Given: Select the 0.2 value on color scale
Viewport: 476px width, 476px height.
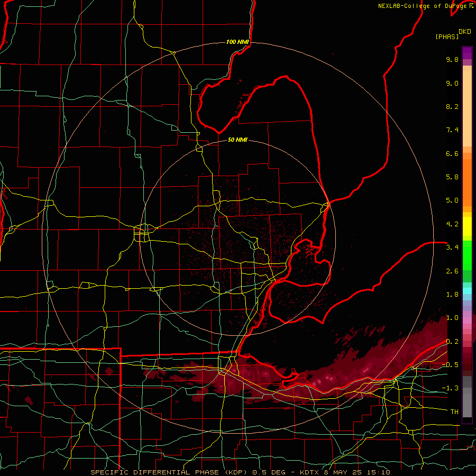Looking at the screenshot, I should tap(452, 342).
